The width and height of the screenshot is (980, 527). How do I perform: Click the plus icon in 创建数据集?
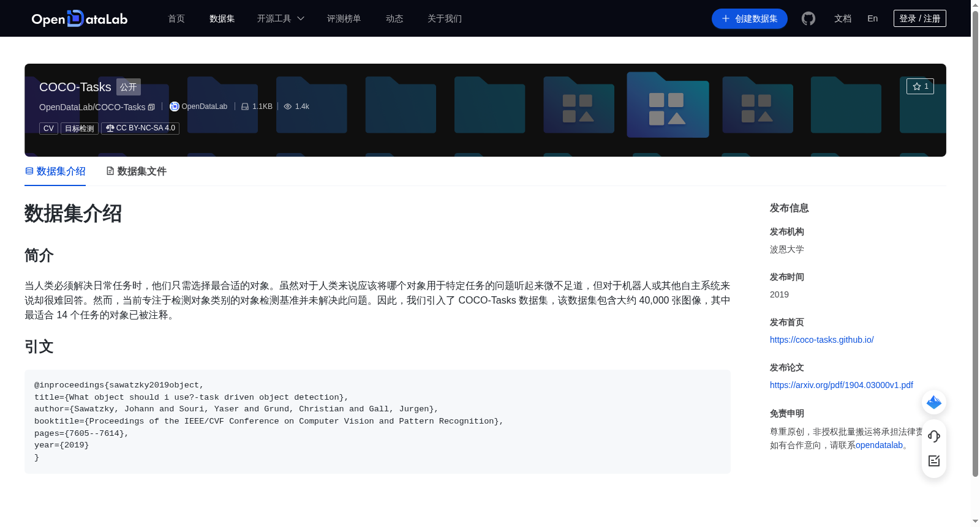tap(726, 18)
